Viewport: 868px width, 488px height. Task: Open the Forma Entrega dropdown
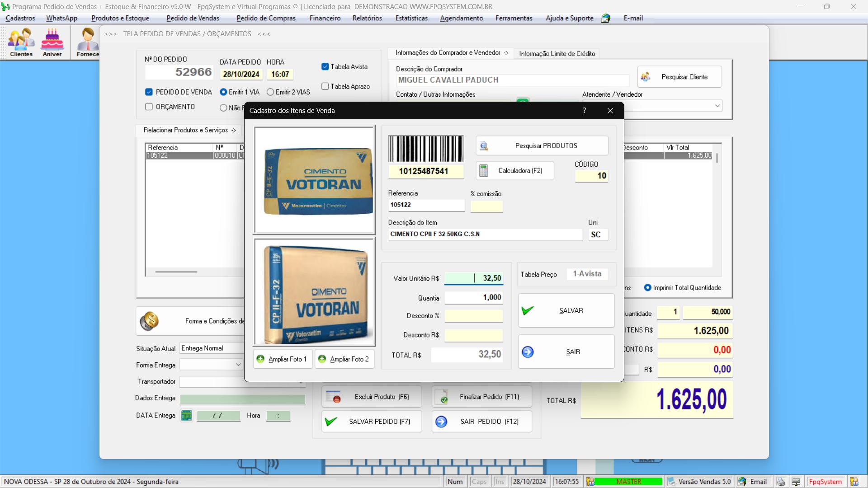(x=238, y=365)
